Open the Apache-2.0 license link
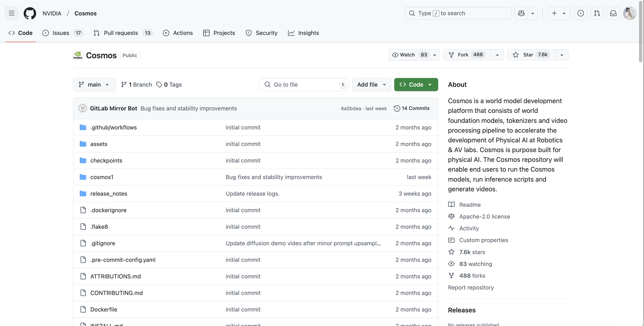 (x=484, y=216)
